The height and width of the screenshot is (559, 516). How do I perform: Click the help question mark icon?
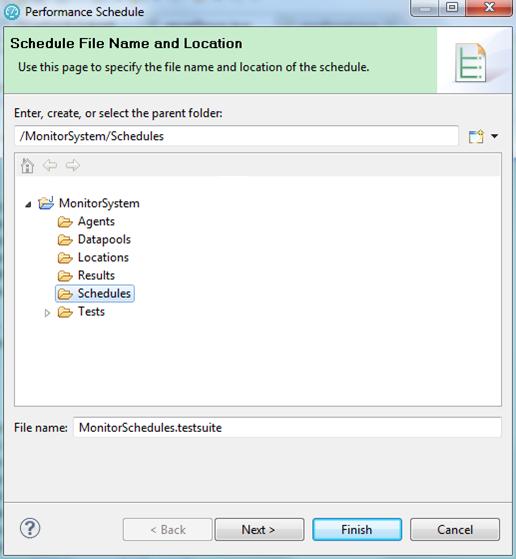coord(30,528)
